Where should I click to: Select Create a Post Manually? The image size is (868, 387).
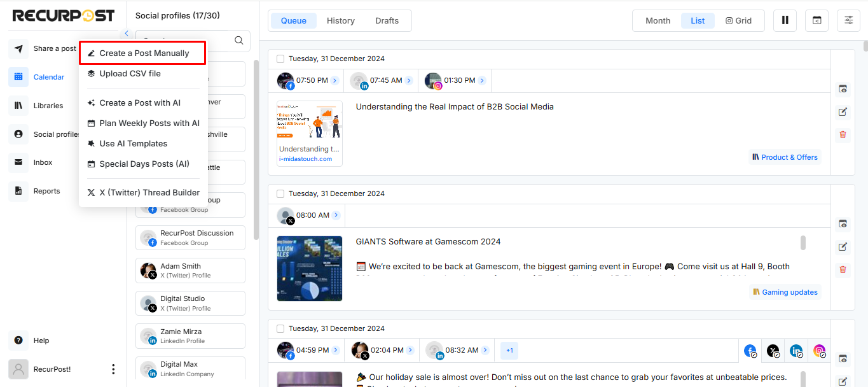(x=142, y=53)
